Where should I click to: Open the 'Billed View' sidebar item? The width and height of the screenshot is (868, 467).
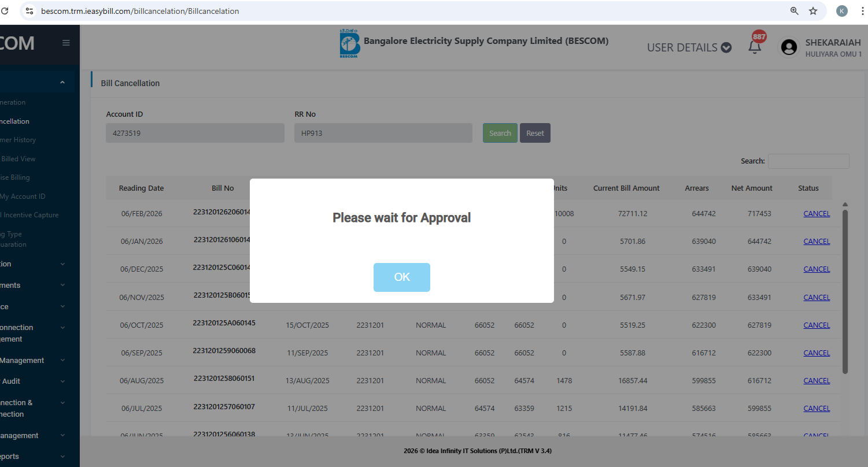[18, 158]
